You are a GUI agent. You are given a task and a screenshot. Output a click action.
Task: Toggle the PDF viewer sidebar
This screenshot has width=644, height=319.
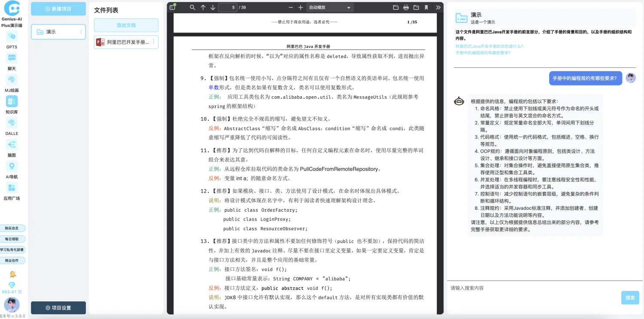[173, 7]
